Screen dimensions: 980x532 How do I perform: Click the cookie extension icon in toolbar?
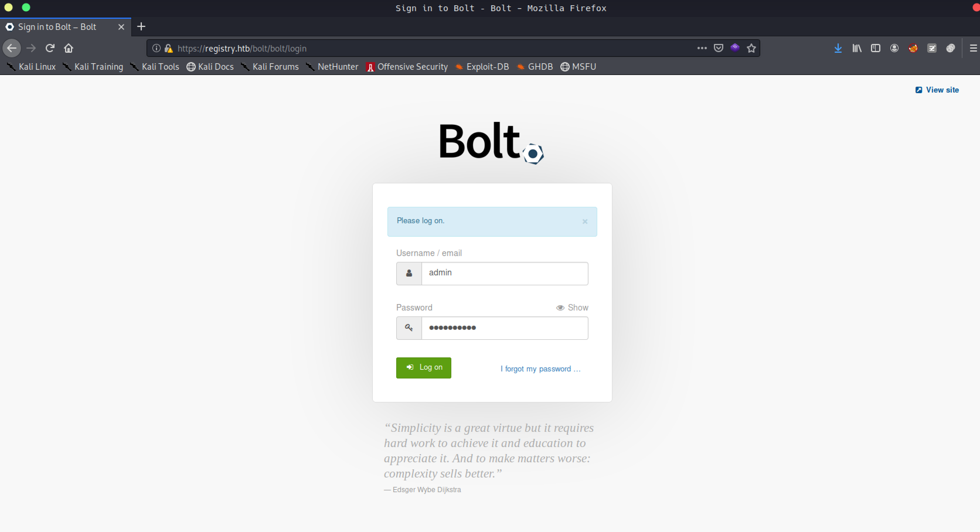(x=950, y=48)
